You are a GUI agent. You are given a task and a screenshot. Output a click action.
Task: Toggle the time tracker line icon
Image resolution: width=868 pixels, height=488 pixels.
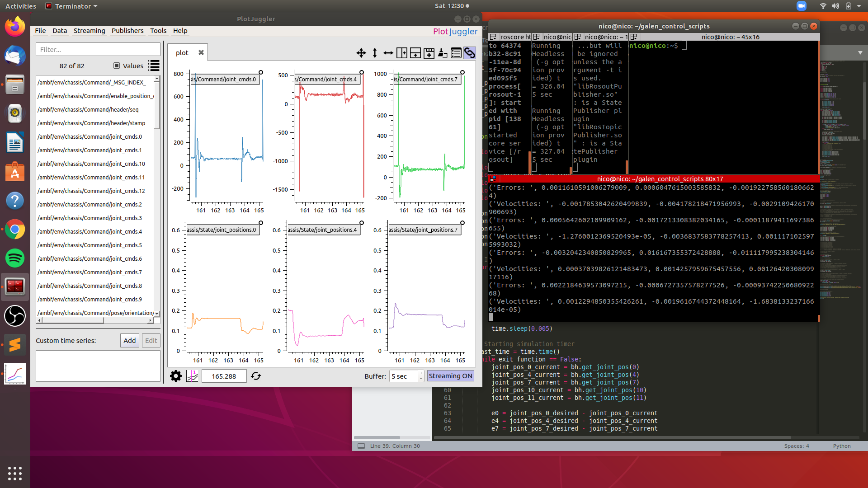point(192,376)
